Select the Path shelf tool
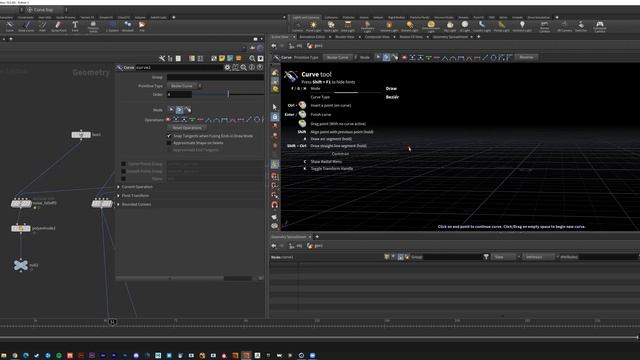This screenshot has height=360, width=640. coord(42,27)
